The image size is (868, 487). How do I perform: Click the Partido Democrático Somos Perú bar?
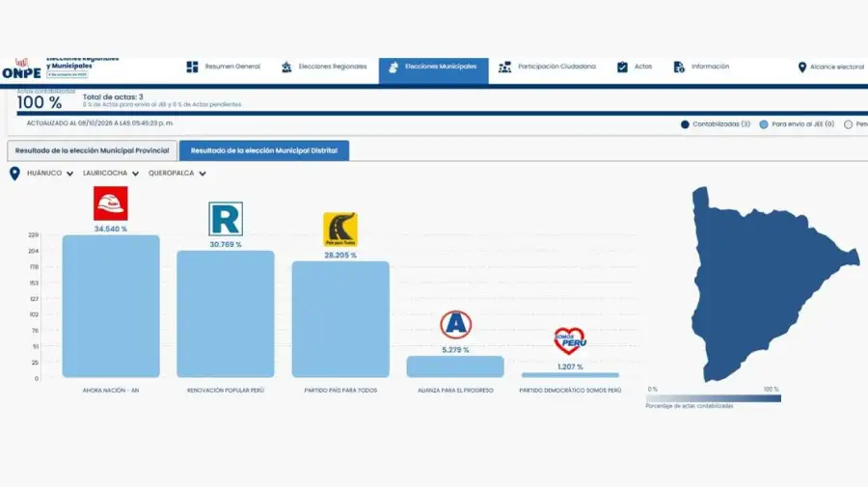pyautogui.click(x=570, y=375)
